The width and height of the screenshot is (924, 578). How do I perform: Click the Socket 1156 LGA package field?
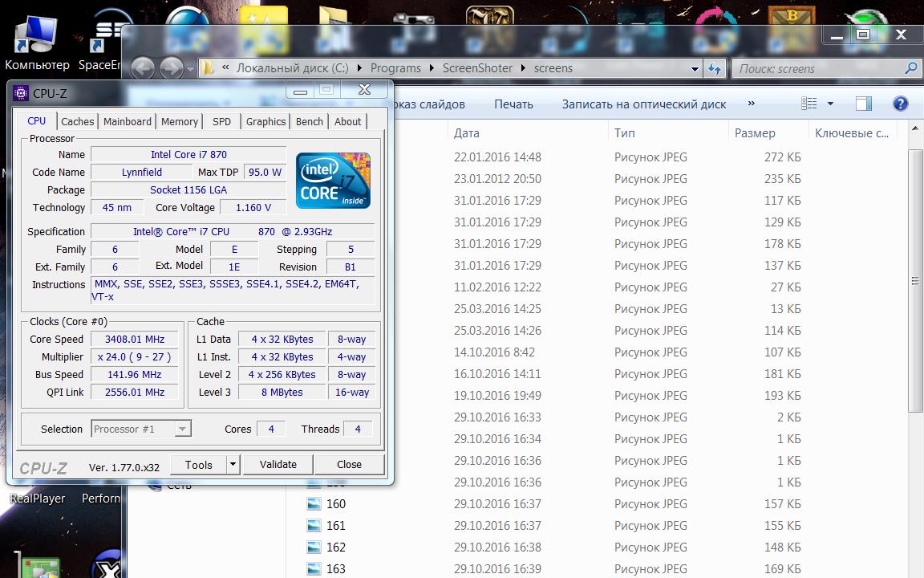point(188,190)
